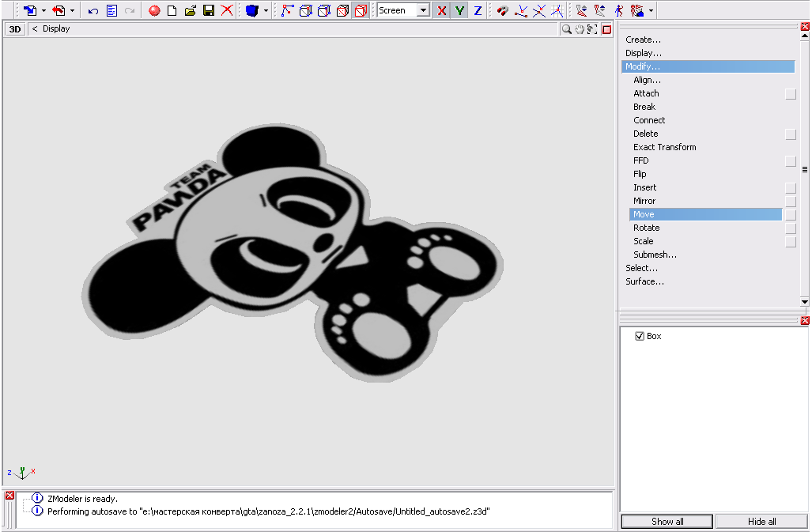Click the Redo arrow icon
This screenshot has width=812, height=532.
[x=130, y=11]
